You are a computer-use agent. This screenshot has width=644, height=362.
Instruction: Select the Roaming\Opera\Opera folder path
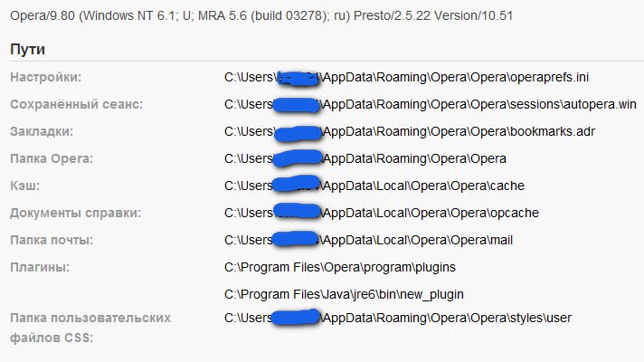(365, 158)
